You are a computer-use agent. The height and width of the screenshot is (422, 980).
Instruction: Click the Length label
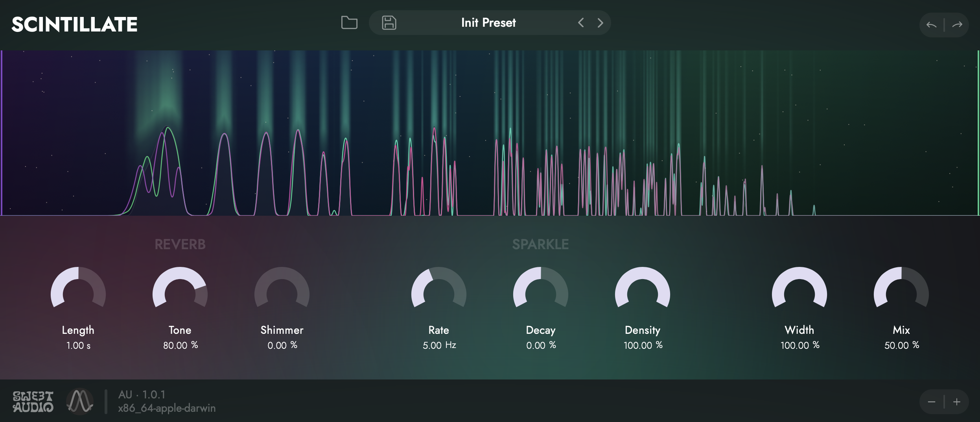tap(78, 330)
